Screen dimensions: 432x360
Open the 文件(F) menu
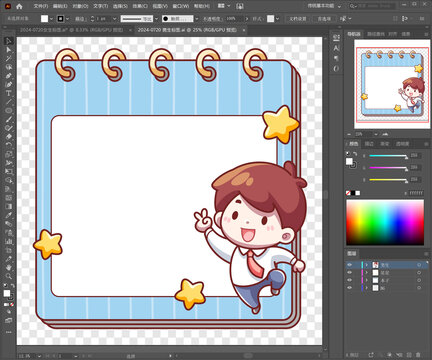(x=41, y=6)
